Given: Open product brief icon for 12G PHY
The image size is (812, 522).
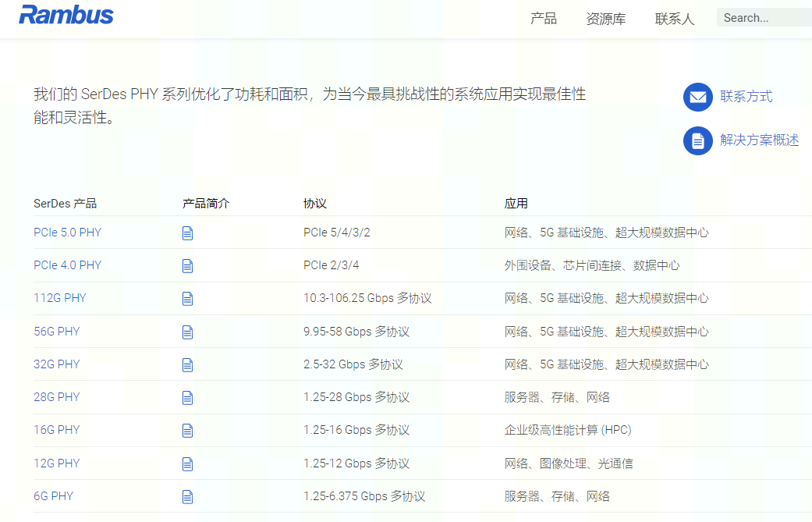Looking at the screenshot, I should (x=187, y=464).
